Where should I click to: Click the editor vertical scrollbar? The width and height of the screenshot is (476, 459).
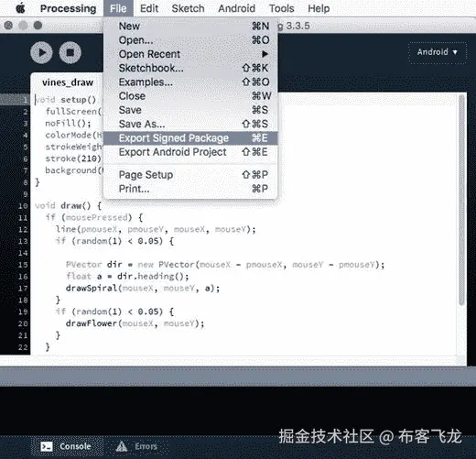[461, 200]
